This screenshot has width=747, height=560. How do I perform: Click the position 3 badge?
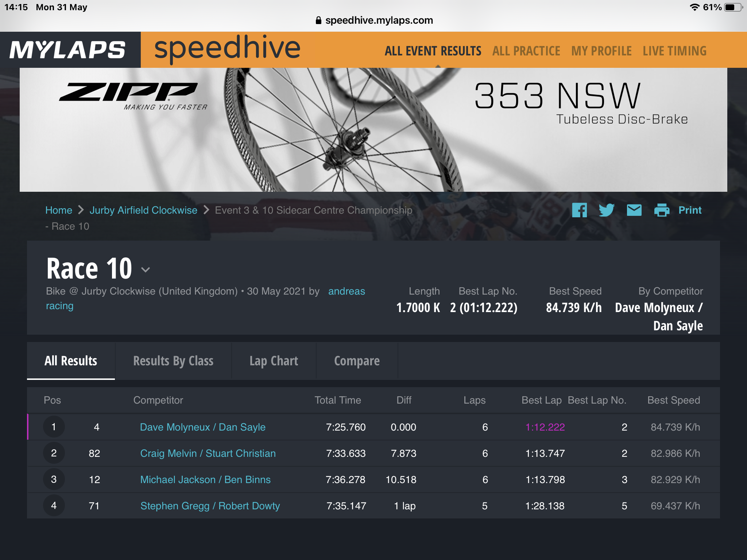click(54, 479)
